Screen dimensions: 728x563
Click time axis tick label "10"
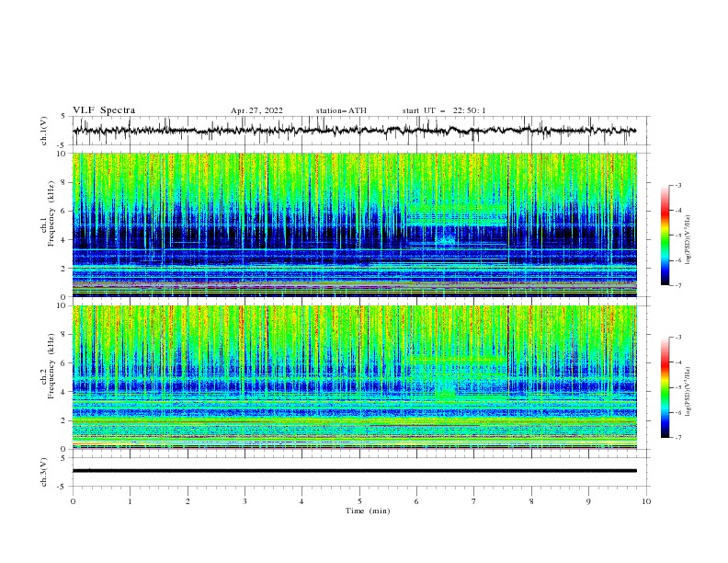click(x=646, y=501)
